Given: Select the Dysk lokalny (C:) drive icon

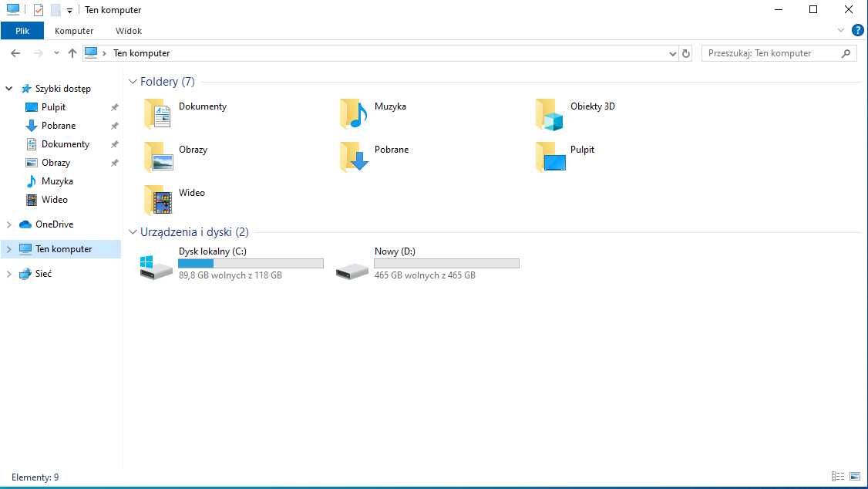Looking at the screenshot, I should [x=156, y=267].
